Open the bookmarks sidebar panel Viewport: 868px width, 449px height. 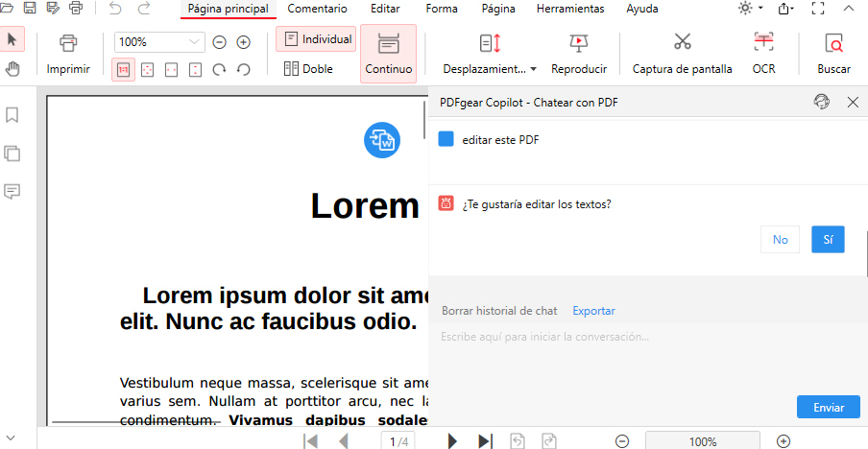coord(12,115)
